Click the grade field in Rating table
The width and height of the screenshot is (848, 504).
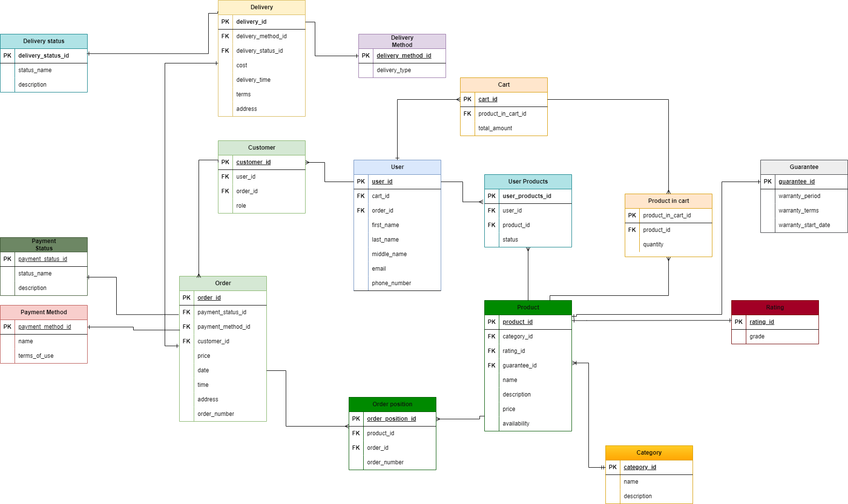click(757, 336)
